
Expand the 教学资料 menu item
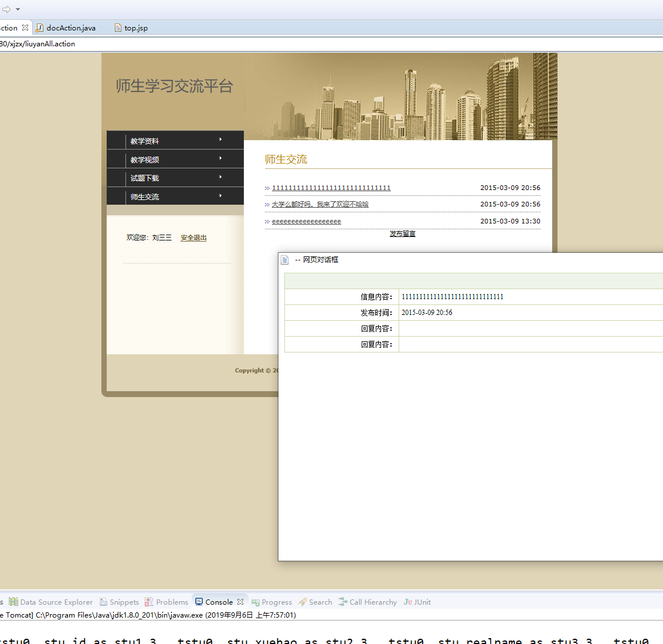coord(175,141)
